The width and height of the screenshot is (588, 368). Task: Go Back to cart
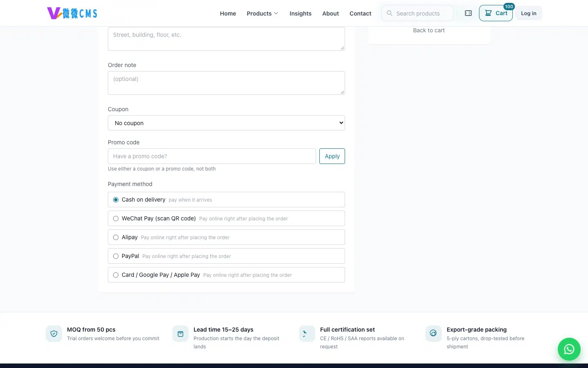coord(429,30)
